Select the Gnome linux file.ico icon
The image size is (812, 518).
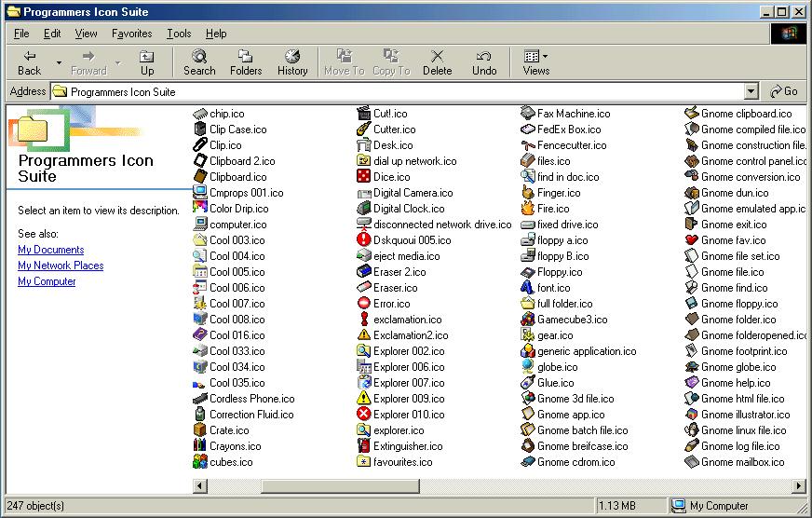tap(743, 430)
